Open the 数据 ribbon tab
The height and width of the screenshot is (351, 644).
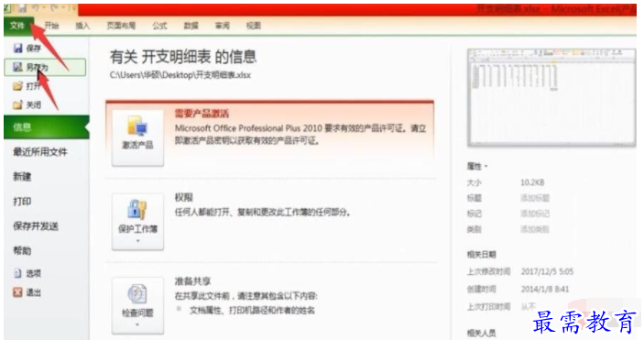[191, 26]
